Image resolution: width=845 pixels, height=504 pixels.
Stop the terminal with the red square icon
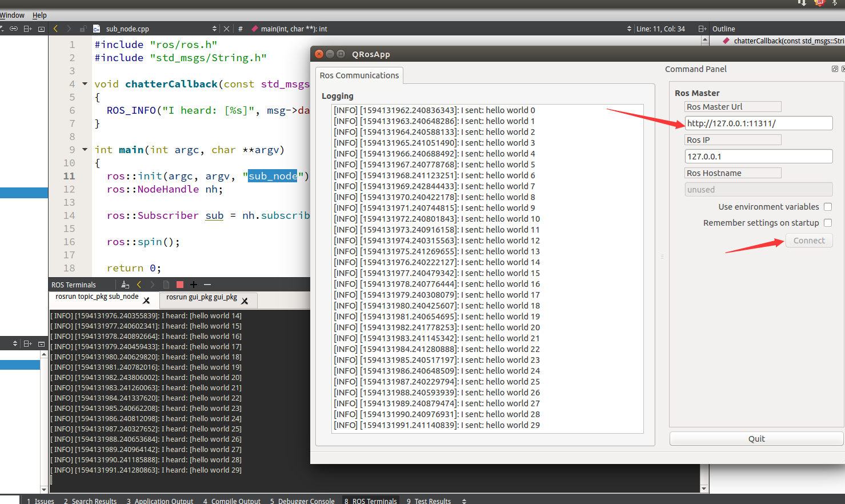(x=180, y=285)
